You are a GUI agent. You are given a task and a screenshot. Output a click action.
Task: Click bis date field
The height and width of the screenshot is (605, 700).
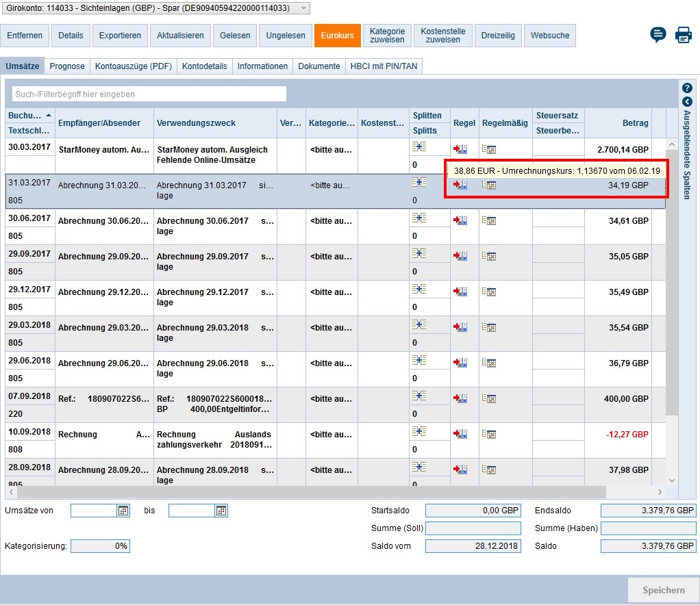tap(192, 511)
